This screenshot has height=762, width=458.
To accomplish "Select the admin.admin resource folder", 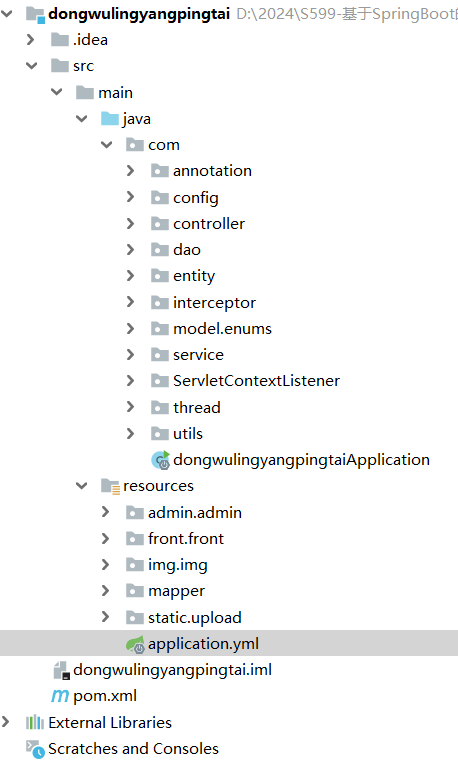I will 194,513.
